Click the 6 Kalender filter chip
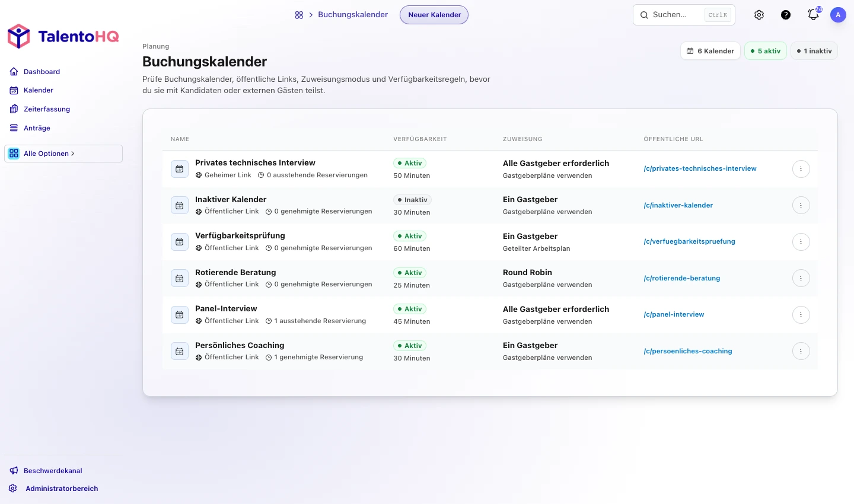 pos(710,51)
